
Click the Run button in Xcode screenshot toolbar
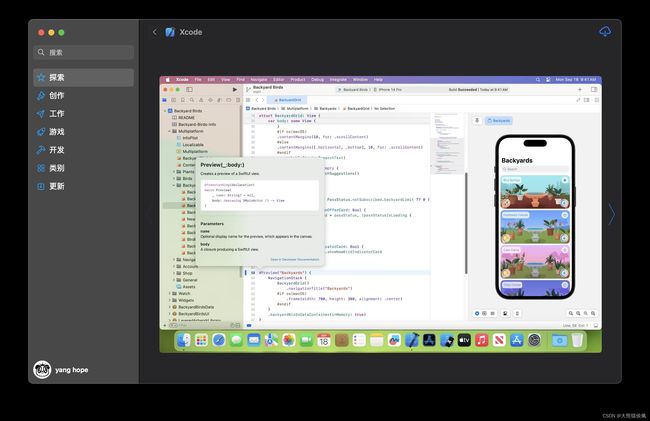coord(235,90)
